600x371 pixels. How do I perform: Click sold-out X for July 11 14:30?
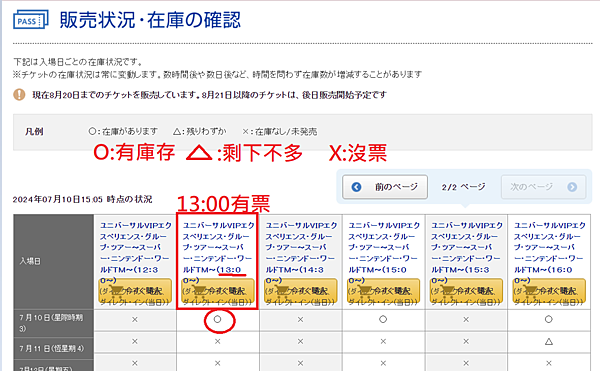point(300,342)
